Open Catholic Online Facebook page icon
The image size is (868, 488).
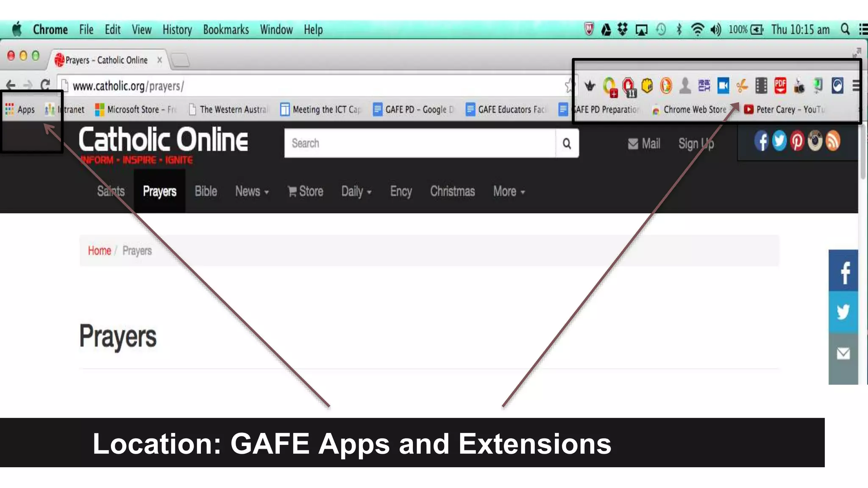pos(761,141)
